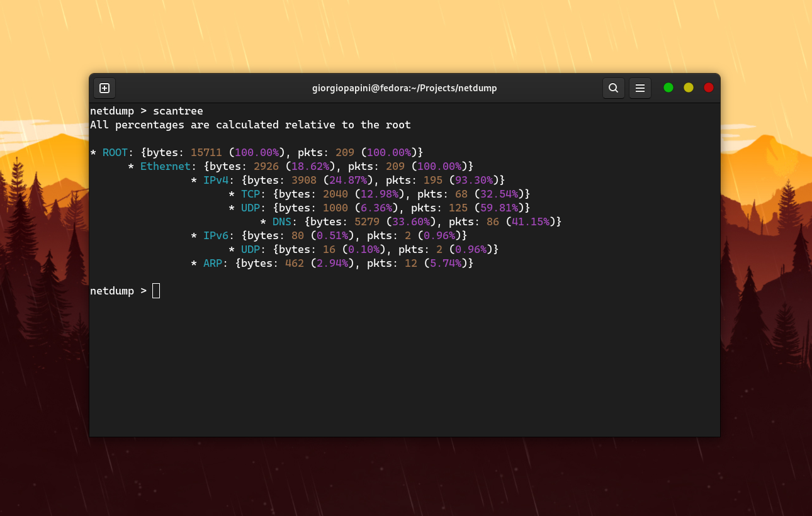Select the DNS node in the tree

[x=281, y=222]
